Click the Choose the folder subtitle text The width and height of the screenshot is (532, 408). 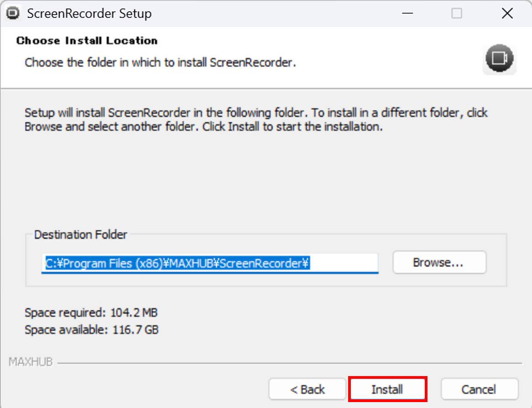coord(160,62)
